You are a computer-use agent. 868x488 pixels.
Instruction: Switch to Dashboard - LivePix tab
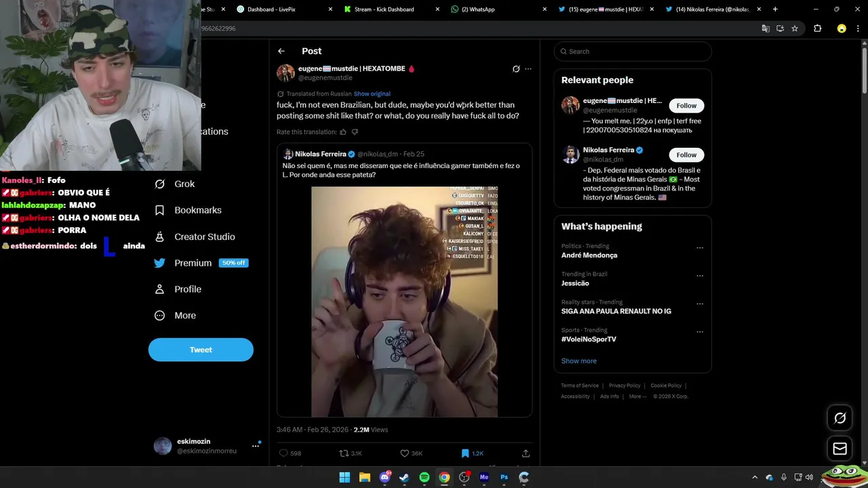click(x=271, y=9)
